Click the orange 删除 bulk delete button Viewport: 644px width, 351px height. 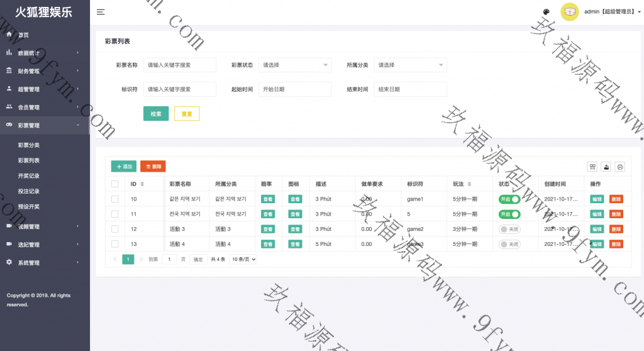pos(153,167)
